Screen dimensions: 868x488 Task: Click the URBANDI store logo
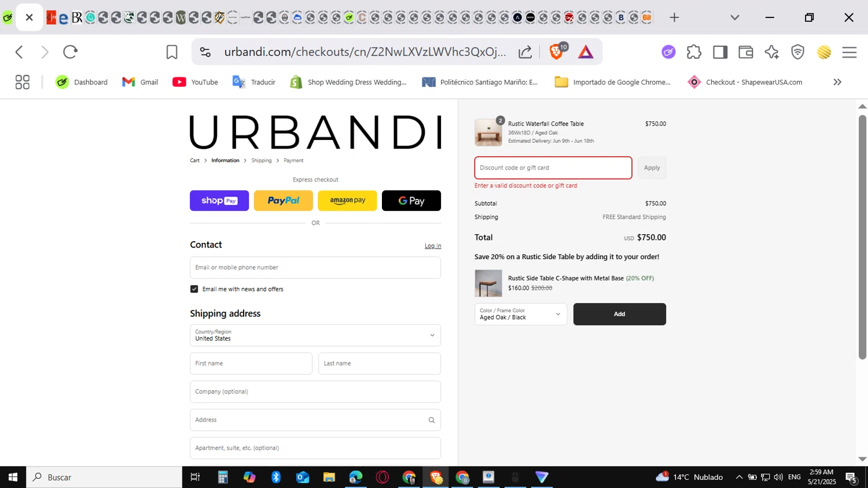click(x=315, y=132)
